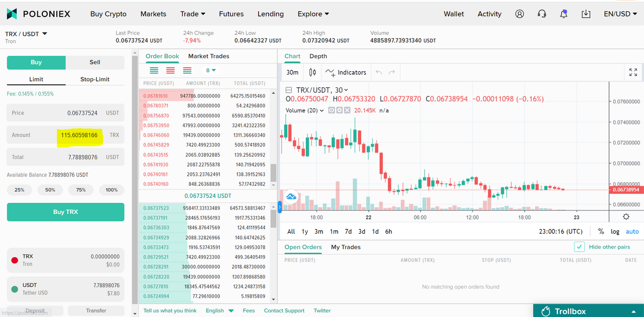Set amount to 50% of balance
Screen dimensions: 644x317
click(x=50, y=190)
